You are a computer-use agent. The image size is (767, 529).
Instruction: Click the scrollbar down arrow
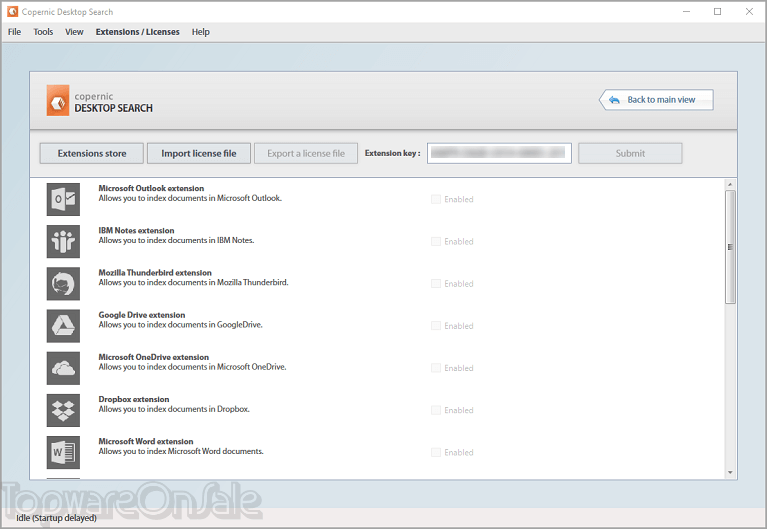click(x=730, y=472)
